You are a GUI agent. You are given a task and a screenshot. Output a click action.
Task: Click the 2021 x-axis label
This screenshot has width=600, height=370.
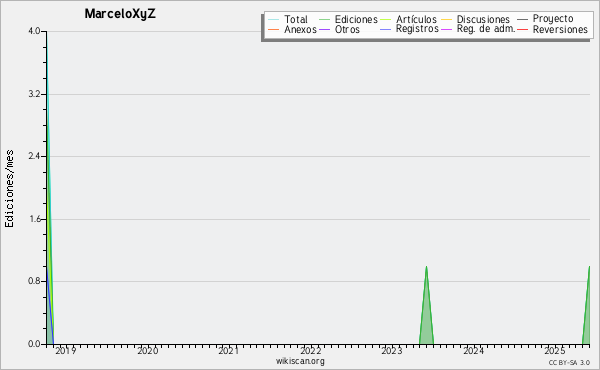228,350
